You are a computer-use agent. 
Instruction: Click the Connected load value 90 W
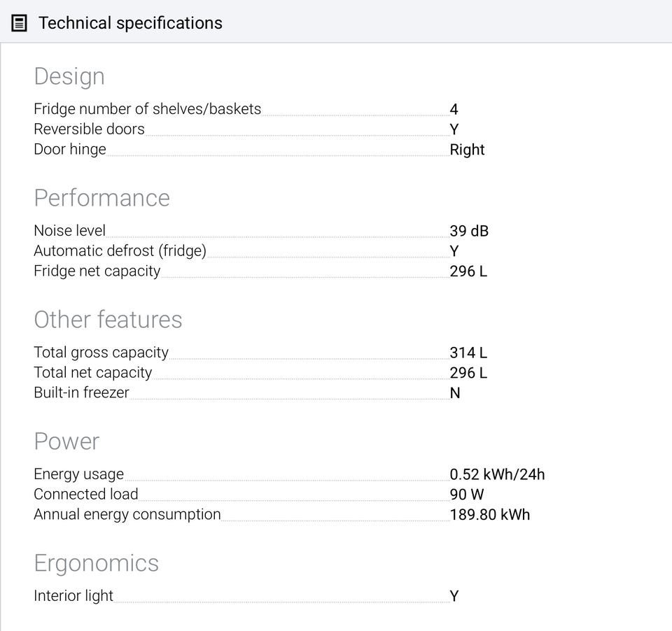(x=466, y=495)
